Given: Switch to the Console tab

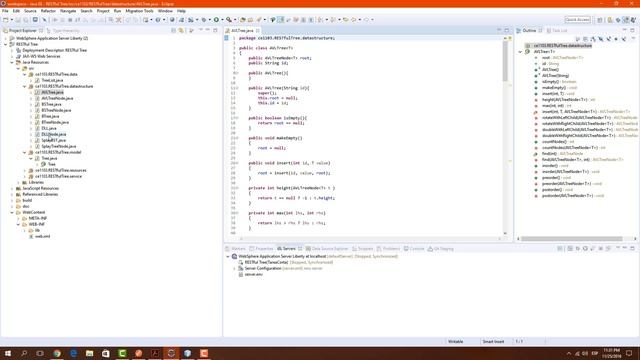Looking at the screenshot, I should (x=414, y=249).
